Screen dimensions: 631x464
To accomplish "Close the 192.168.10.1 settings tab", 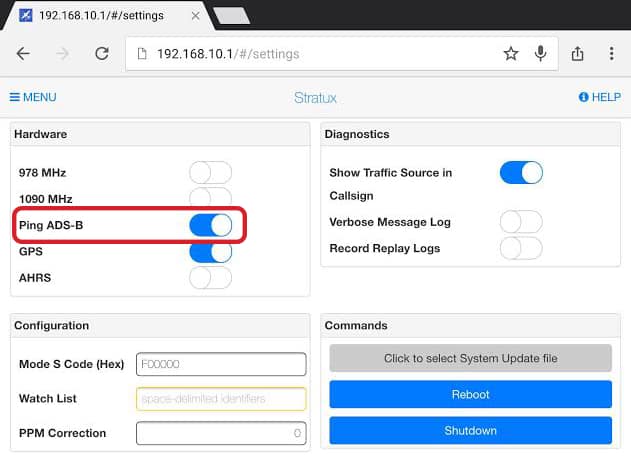I will (x=196, y=16).
